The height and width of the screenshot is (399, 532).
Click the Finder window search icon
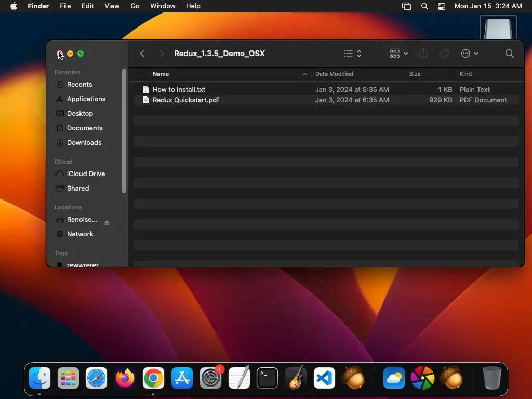(509, 54)
